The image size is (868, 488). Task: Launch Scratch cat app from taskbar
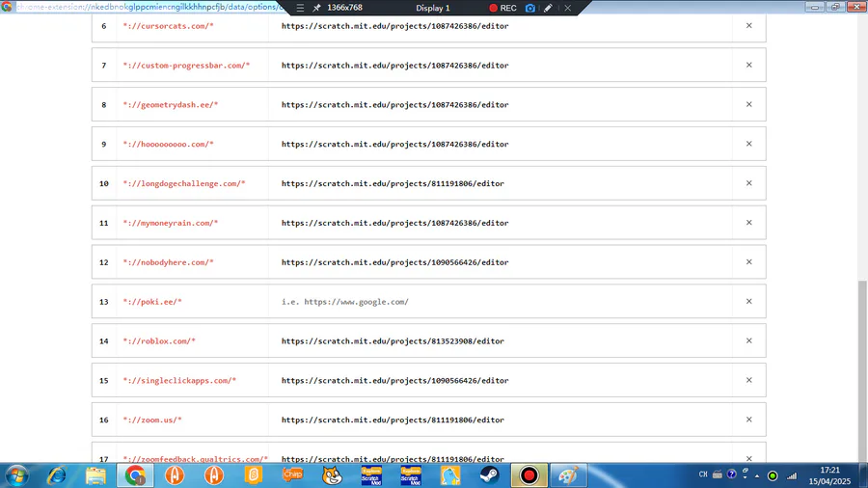[332, 475]
